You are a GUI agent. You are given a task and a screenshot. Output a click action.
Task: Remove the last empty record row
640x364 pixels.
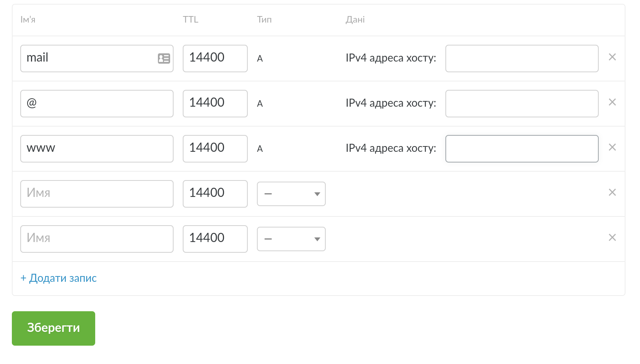click(612, 238)
